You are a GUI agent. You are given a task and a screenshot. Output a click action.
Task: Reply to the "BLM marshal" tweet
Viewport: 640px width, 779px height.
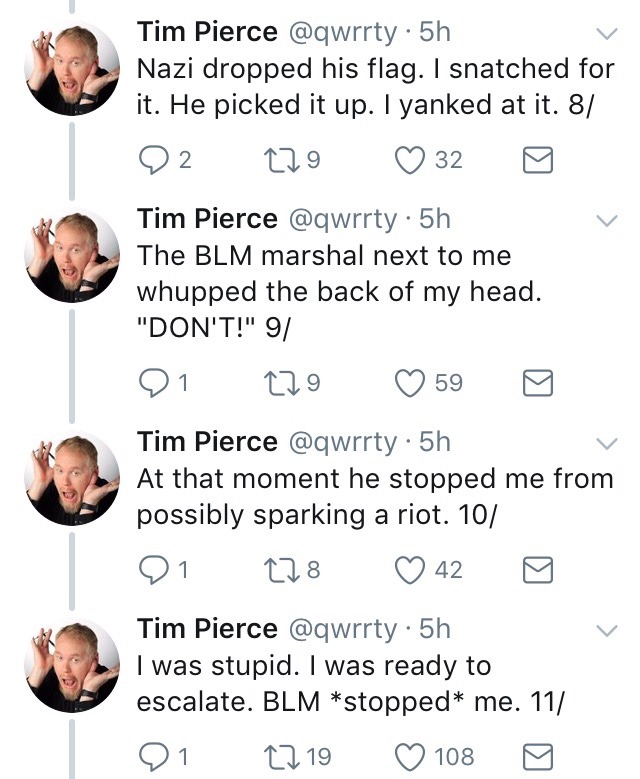[x=153, y=381]
